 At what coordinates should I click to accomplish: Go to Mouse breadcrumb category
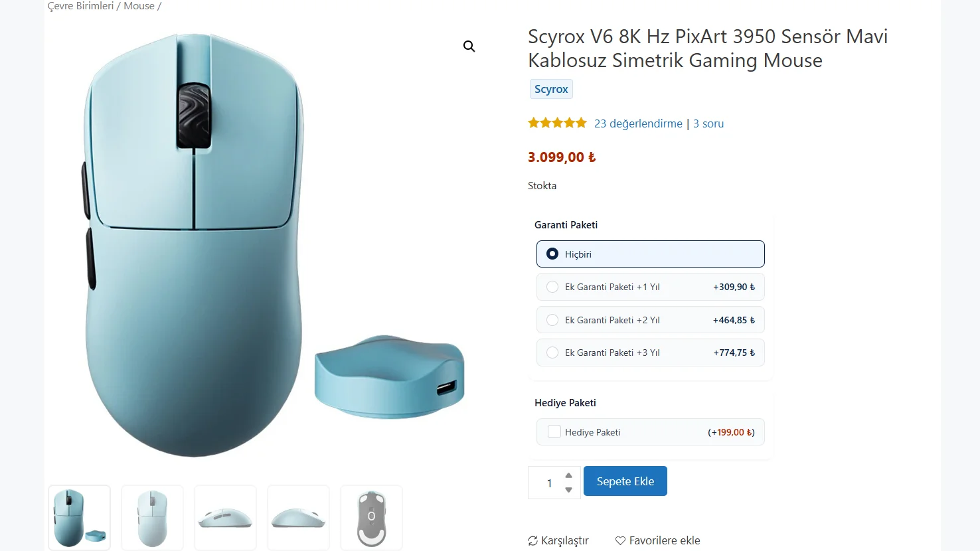[139, 6]
